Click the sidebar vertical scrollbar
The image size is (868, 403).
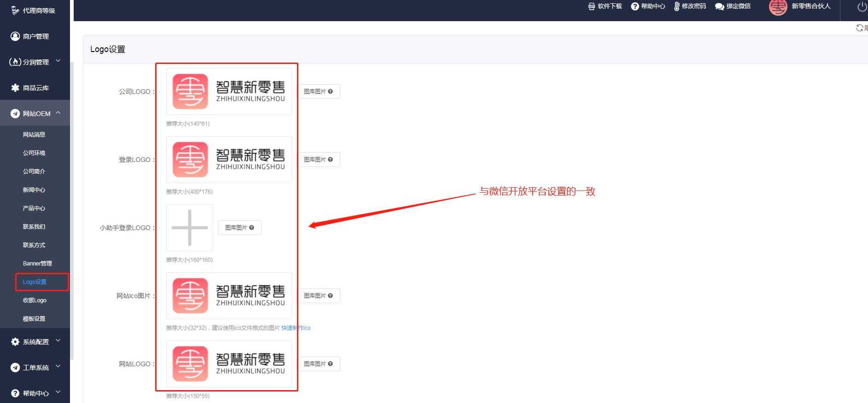(x=72, y=211)
